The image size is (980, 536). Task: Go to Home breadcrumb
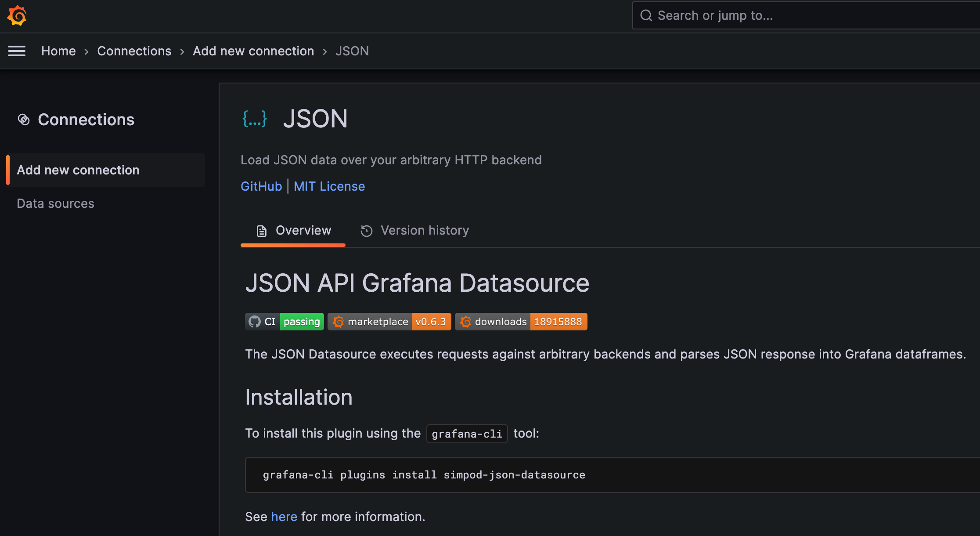tap(58, 51)
